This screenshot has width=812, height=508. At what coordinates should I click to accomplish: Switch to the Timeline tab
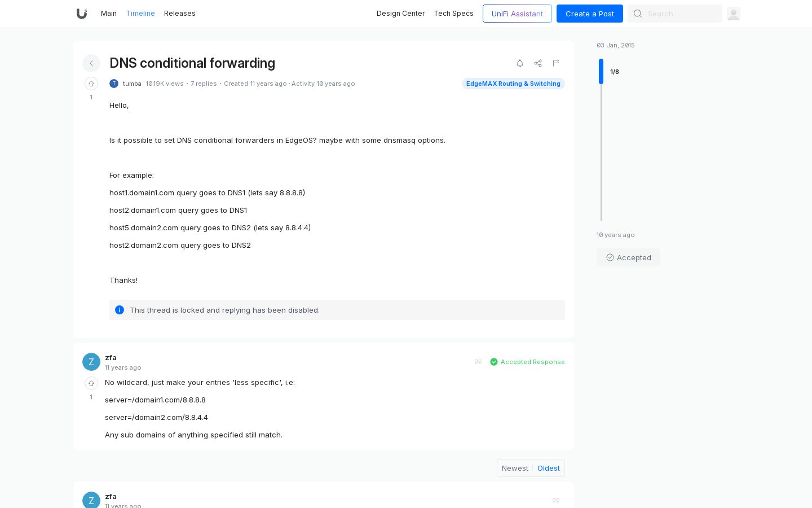pyautogui.click(x=140, y=14)
